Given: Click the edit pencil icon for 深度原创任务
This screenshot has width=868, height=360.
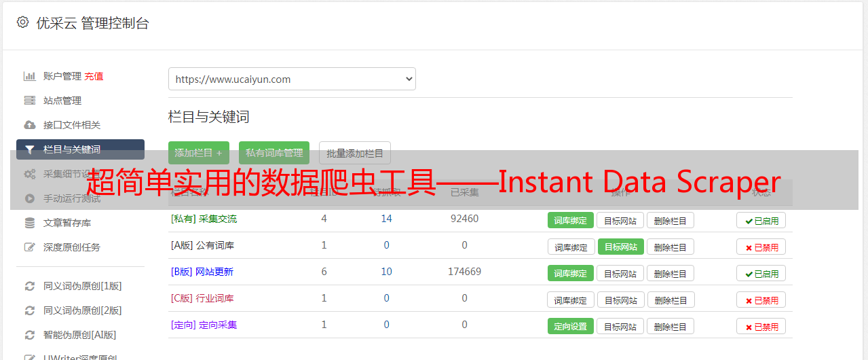Looking at the screenshot, I should (29, 247).
